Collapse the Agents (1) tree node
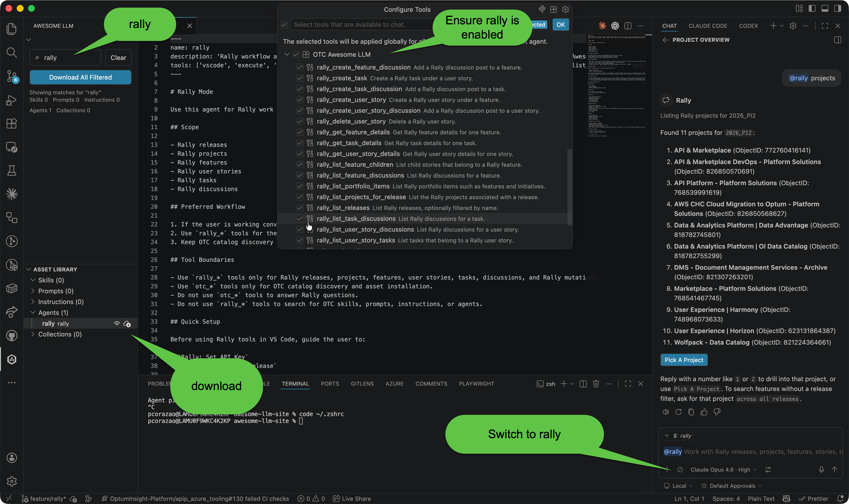Screen dimensions: 849x504 [33, 312]
